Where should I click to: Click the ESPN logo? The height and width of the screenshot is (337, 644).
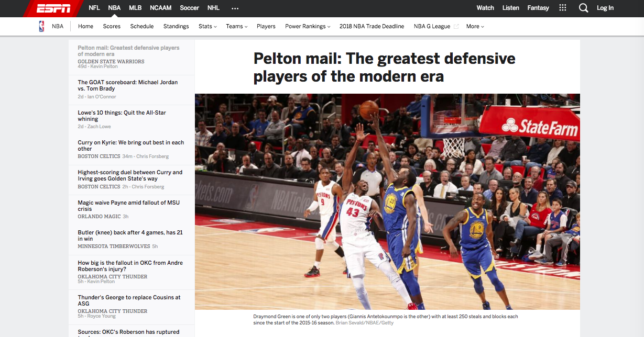pyautogui.click(x=53, y=8)
